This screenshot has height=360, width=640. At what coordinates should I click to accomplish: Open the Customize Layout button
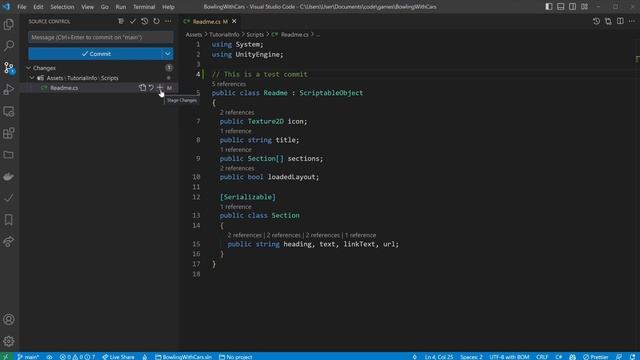point(584,7)
